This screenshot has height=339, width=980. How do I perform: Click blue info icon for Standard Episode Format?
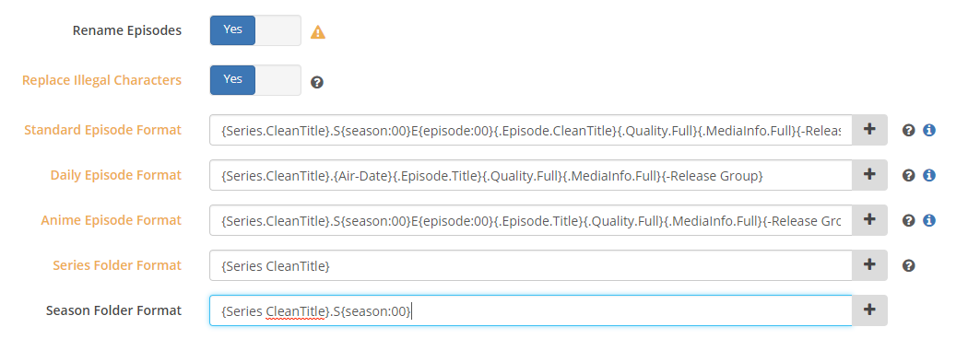[928, 130]
